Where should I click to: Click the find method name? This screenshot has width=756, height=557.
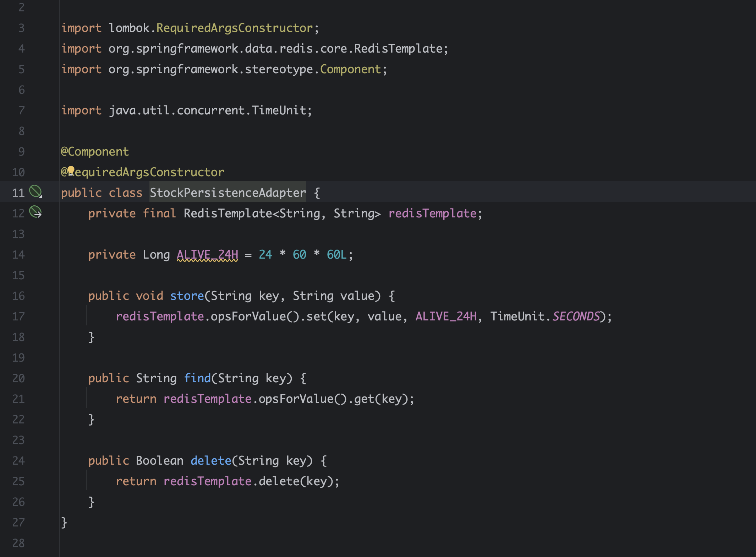click(197, 378)
